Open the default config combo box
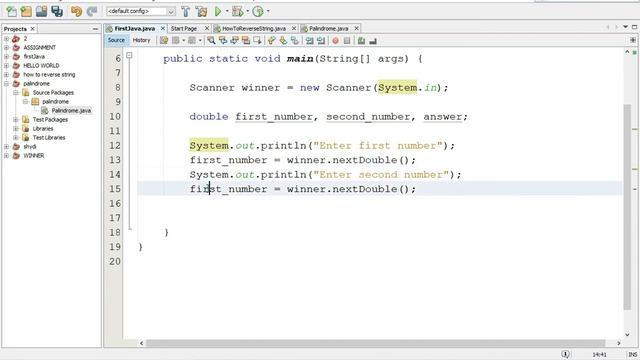This screenshot has width=640, height=360. pos(141,11)
